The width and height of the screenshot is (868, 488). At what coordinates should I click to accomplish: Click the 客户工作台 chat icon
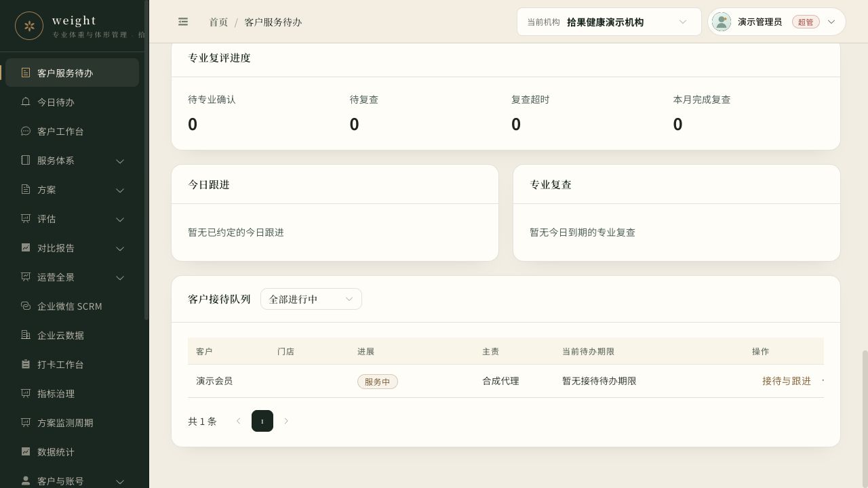click(26, 131)
